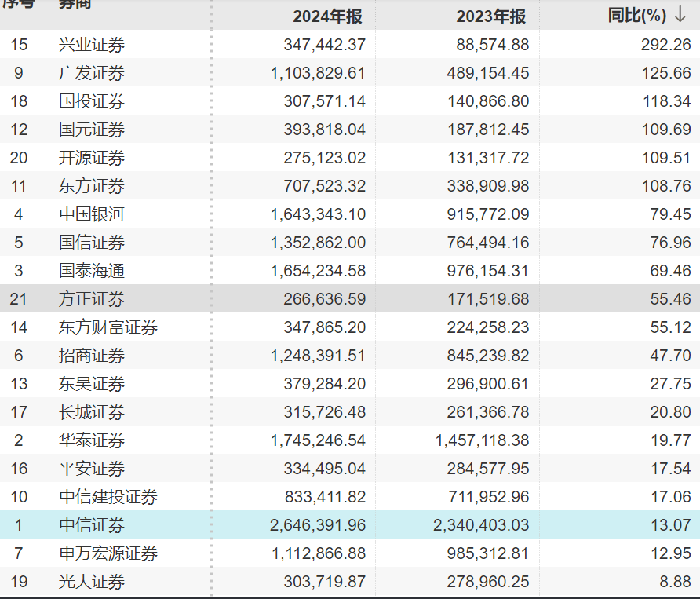This screenshot has width=700, height=599.
Task: Click the 国泰海通 broker name
Action: [92, 271]
